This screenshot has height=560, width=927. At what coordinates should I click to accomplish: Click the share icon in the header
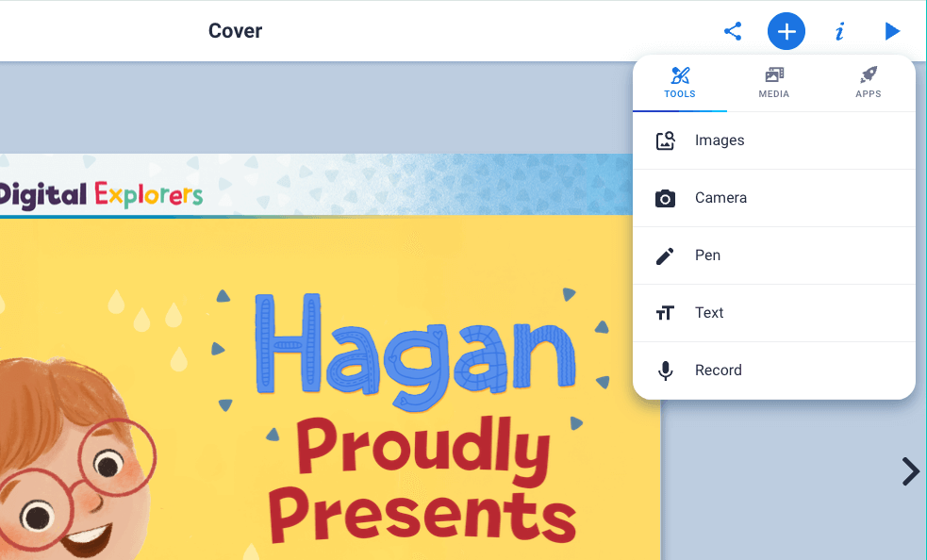733,31
